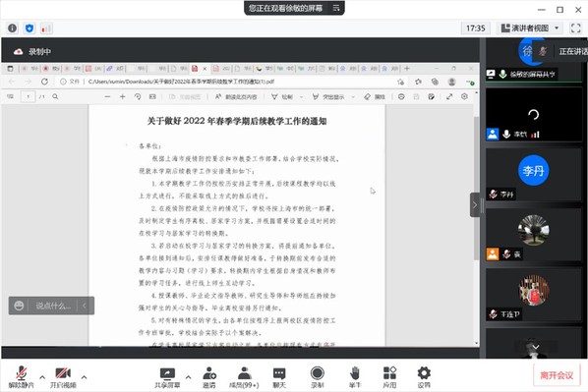Open the Members (99+) list
This screenshot has height=392, width=588.
[x=244, y=377]
